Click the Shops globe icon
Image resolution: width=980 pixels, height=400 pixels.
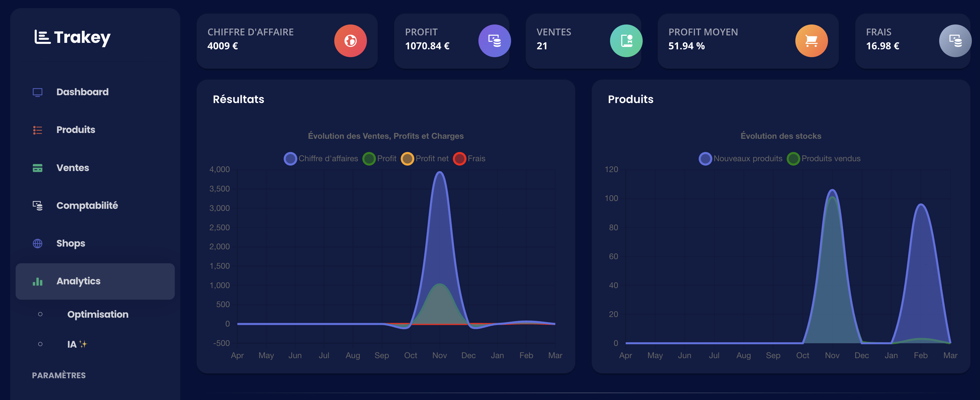(x=37, y=244)
